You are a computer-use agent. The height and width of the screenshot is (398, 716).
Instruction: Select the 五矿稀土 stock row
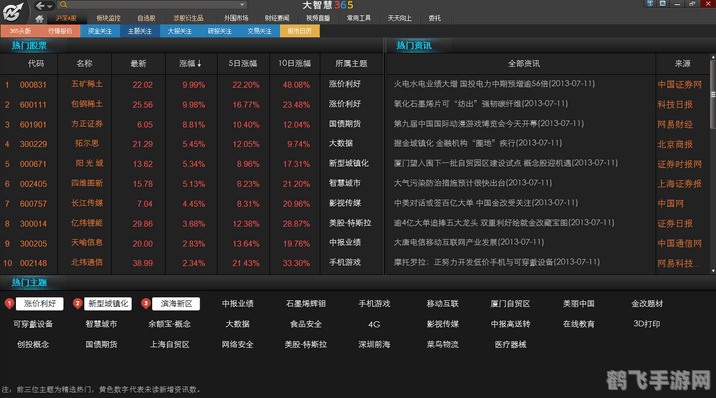pyautogui.click(x=192, y=84)
